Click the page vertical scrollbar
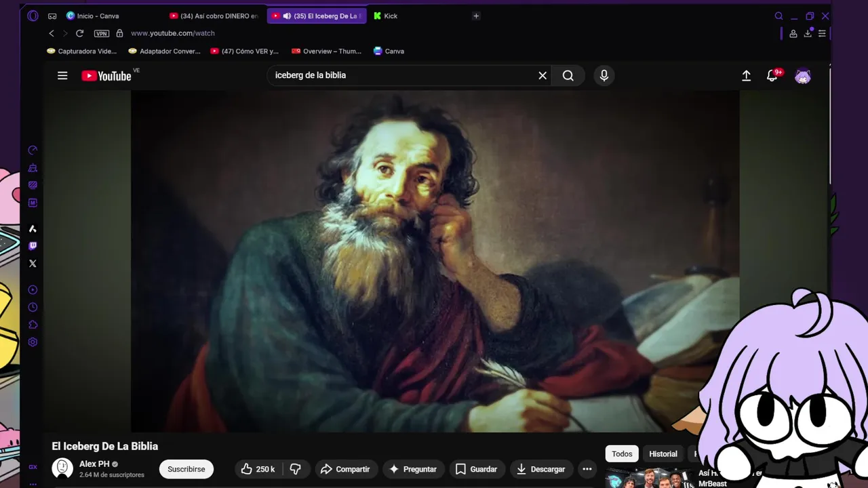This screenshot has width=868, height=488. click(830, 125)
